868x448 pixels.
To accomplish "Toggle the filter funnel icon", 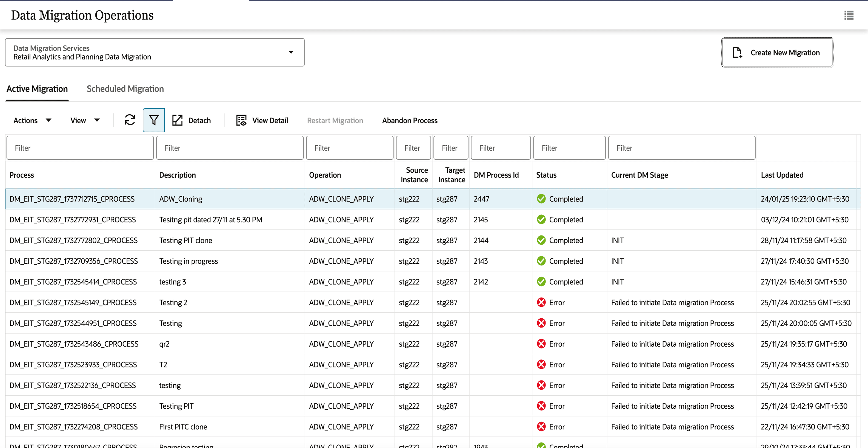I will 154,120.
